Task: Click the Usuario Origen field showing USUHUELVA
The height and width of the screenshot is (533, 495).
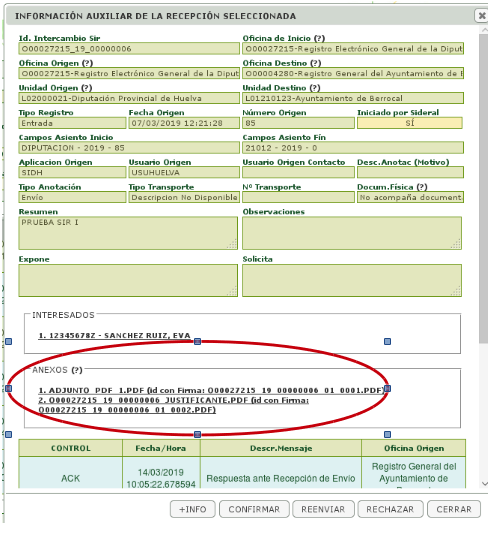Action: (184, 173)
